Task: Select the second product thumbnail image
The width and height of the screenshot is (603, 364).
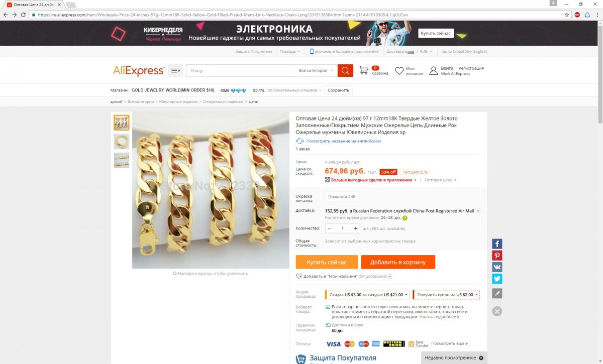Action: point(121,141)
